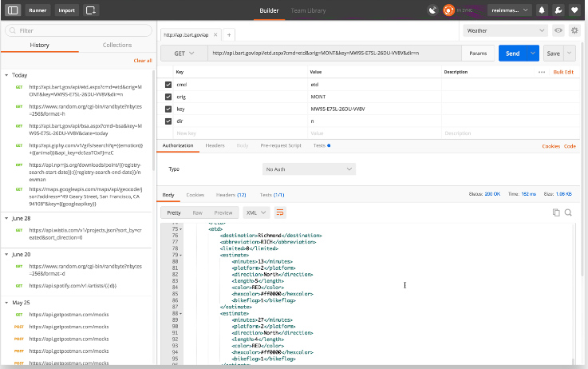Expand the Weather environment dropdown
Image resolution: width=588 pixels, height=369 pixels.
pos(505,30)
